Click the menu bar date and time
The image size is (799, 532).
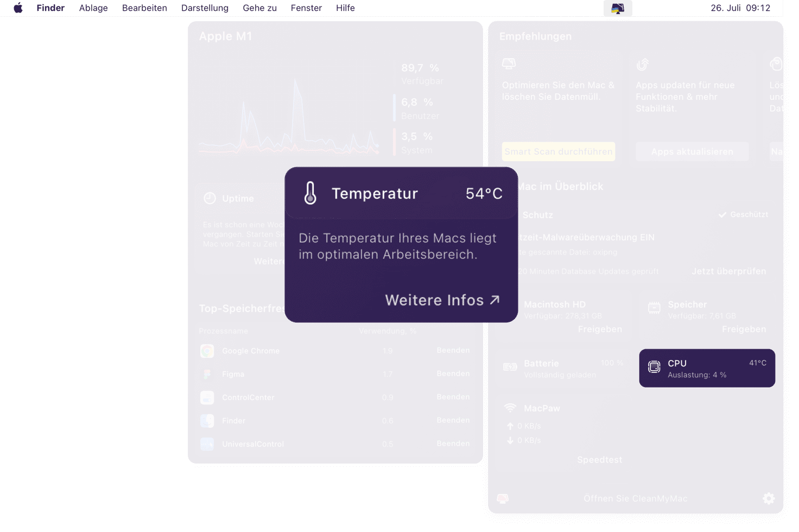pos(740,8)
